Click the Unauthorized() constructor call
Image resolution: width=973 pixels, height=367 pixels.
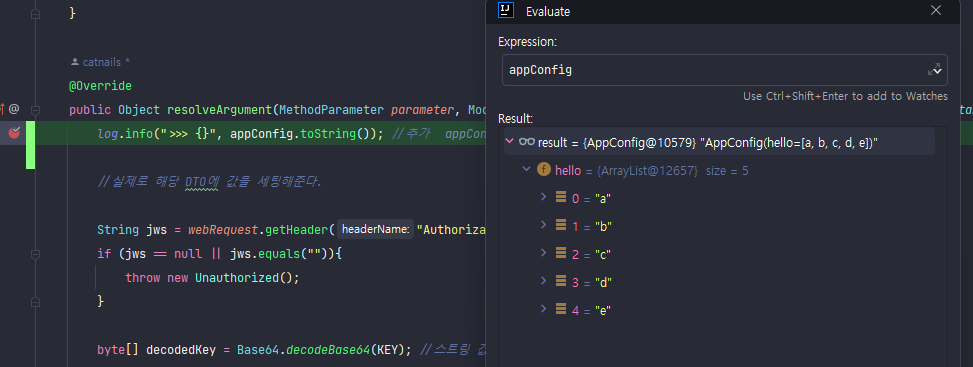pos(243,278)
